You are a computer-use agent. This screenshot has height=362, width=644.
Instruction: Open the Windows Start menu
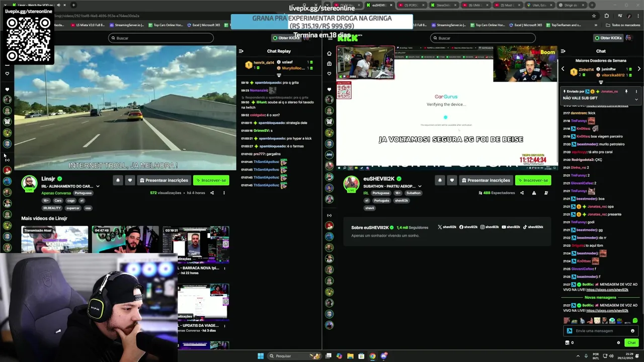pos(261,356)
